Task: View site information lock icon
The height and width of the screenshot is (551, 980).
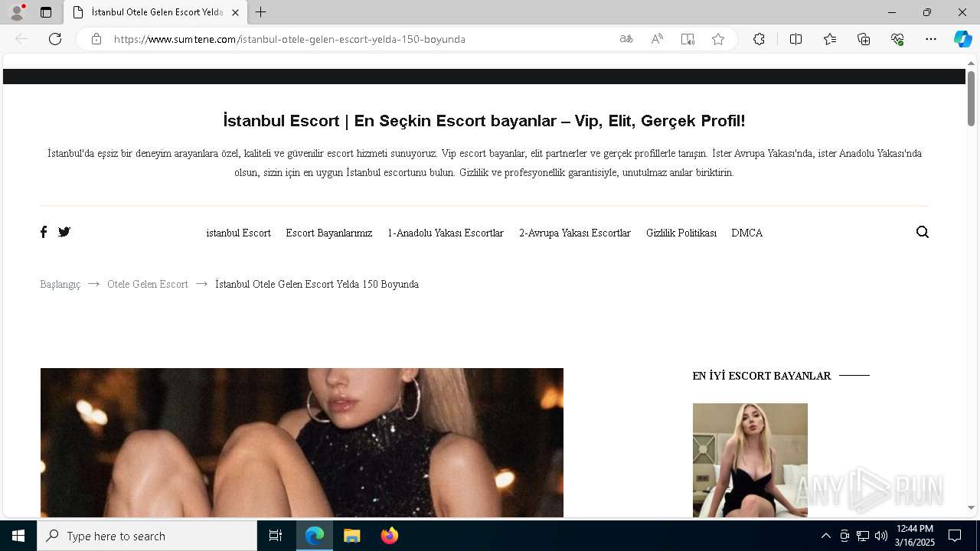Action: coord(96,39)
